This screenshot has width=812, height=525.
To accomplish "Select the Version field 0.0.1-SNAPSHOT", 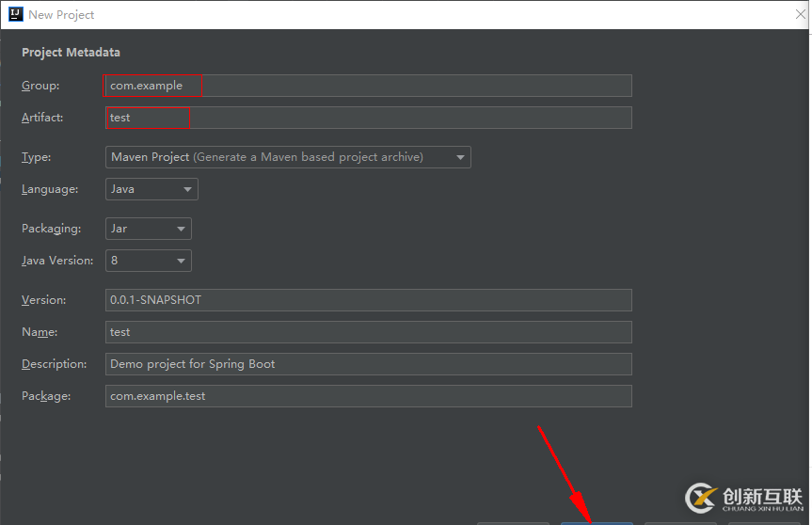I will click(x=368, y=300).
